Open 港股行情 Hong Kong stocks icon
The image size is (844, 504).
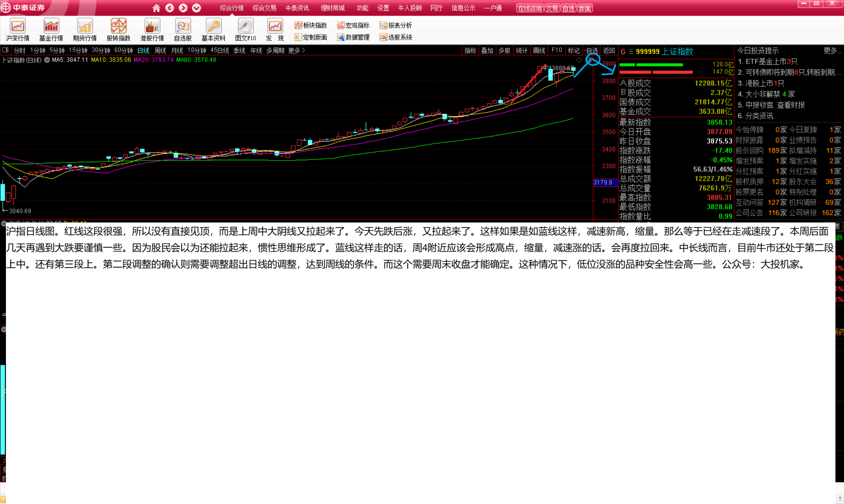pos(152,30)
